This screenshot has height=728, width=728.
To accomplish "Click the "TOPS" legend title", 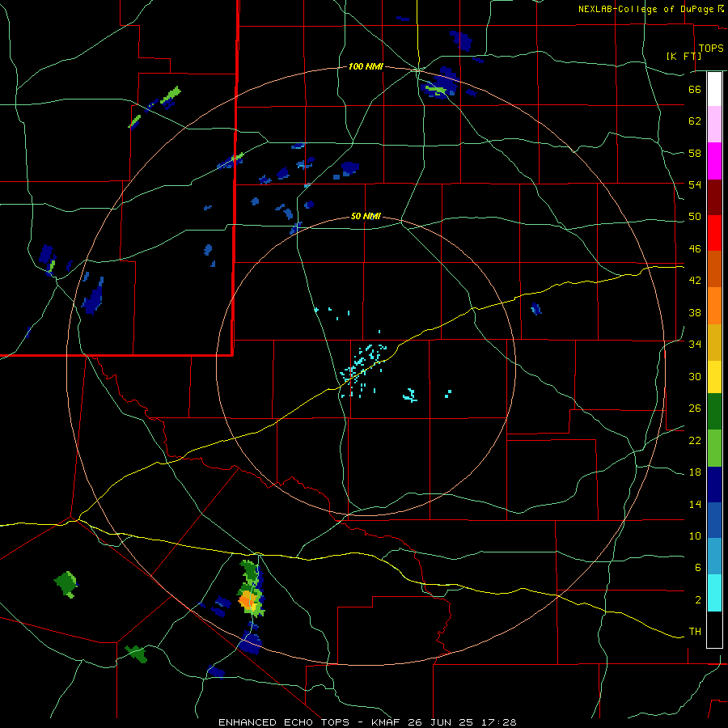I will point(711,49).
